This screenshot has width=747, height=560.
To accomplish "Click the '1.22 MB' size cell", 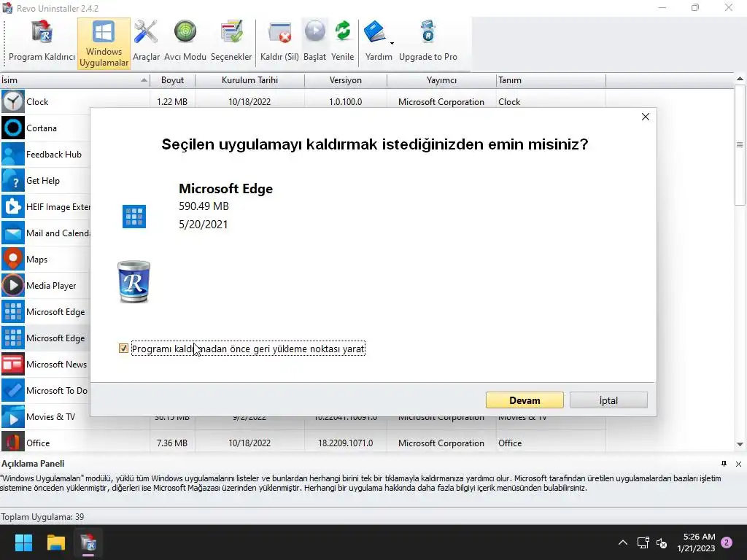I will [172, 102].
